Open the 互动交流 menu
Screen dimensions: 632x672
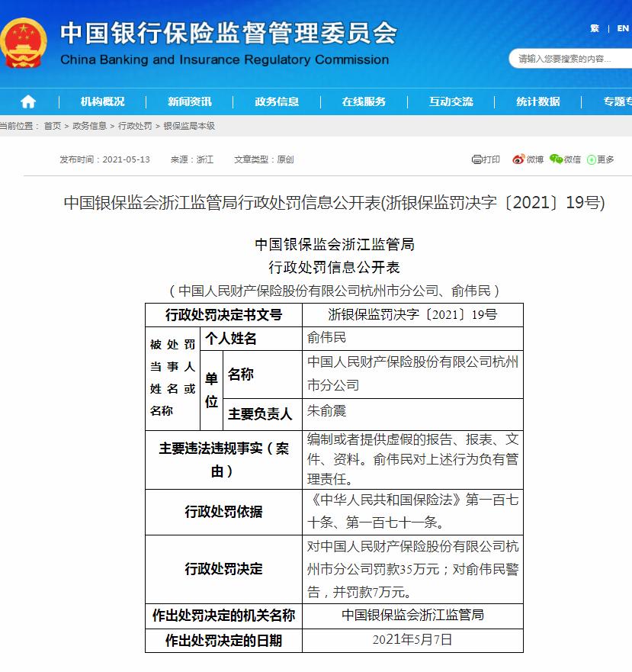pyautogui.click(x=451, y=101)
